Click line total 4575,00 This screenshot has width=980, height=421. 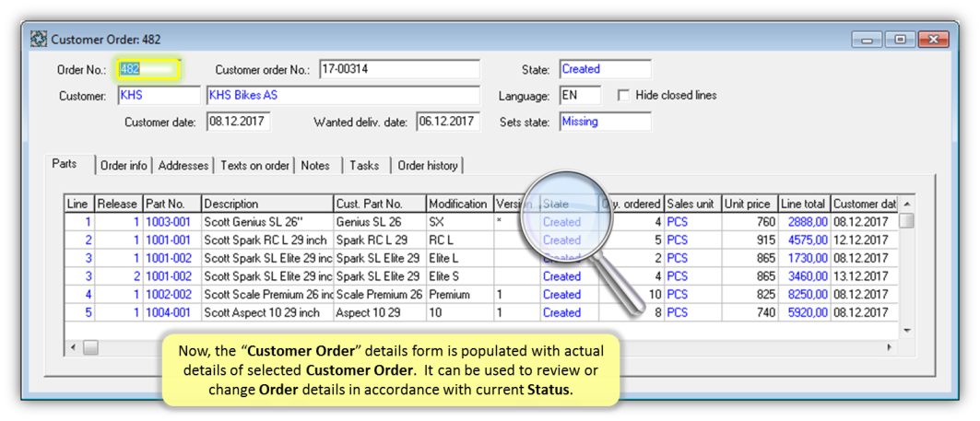(804, 240)
